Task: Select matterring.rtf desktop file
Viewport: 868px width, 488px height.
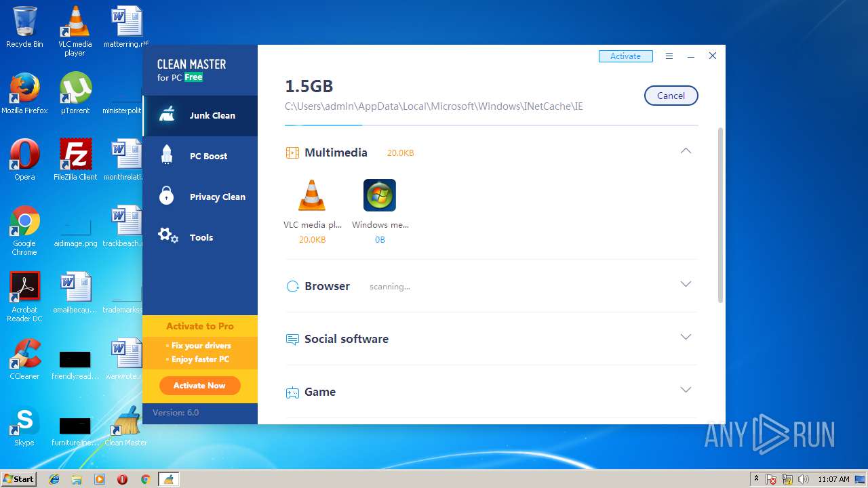Action: tap(126, 27)
